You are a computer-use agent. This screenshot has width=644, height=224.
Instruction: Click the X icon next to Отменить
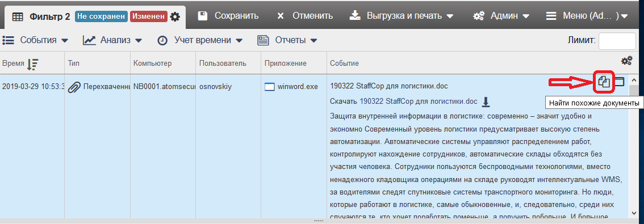[281, 16]
